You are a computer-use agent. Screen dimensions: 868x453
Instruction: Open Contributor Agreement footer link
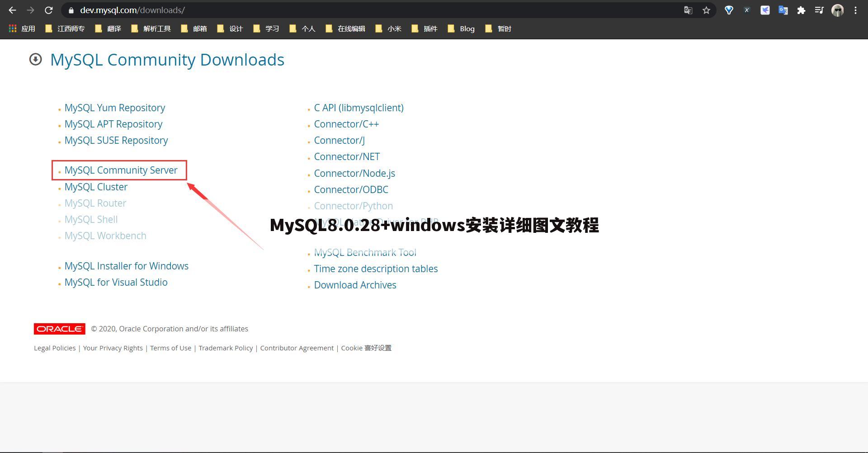point(297,348)
